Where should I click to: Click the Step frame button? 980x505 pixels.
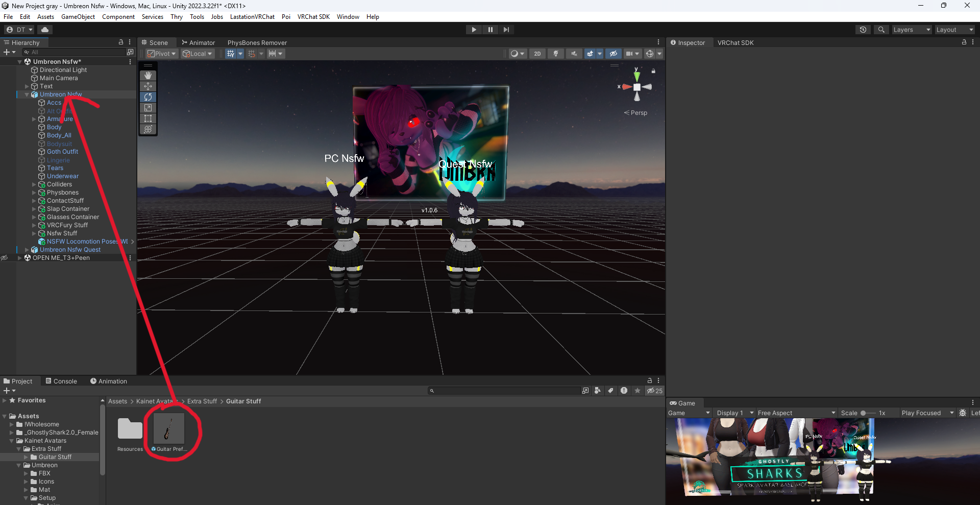pos(506,30)
